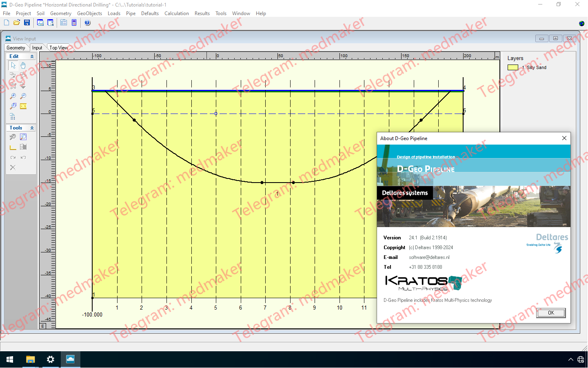Collapse the Tools panel
This screenshot has height=368, width=588.
32,128
